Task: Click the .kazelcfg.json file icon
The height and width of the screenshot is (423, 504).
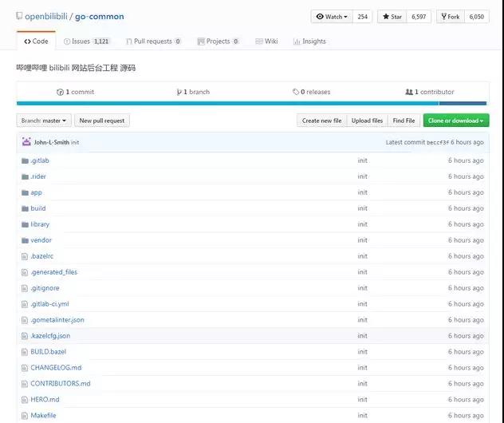Action: [x=25, y=336]
